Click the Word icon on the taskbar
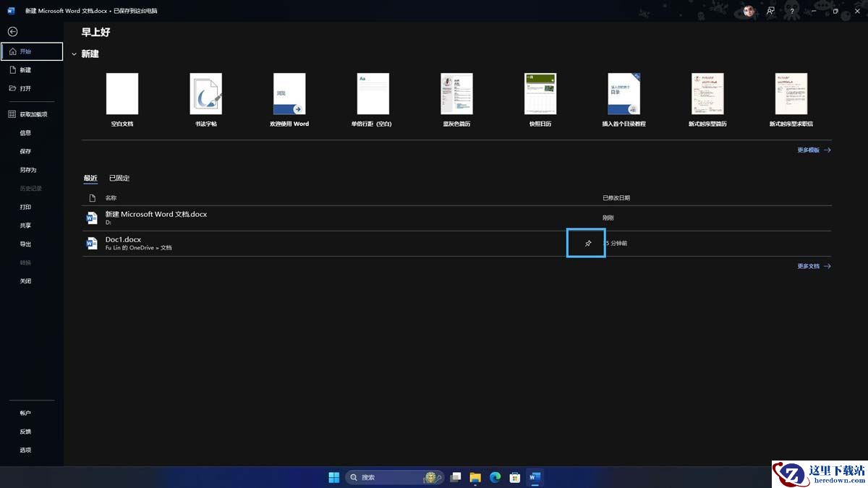Screen dimensions: 868x488 click(x=535, y=477)
